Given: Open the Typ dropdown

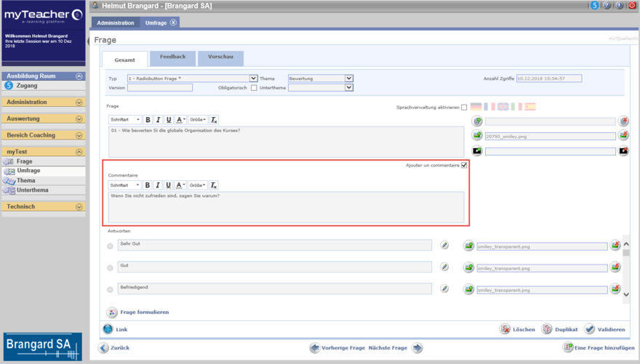Looking at the screenshot, I should [253, 78].
